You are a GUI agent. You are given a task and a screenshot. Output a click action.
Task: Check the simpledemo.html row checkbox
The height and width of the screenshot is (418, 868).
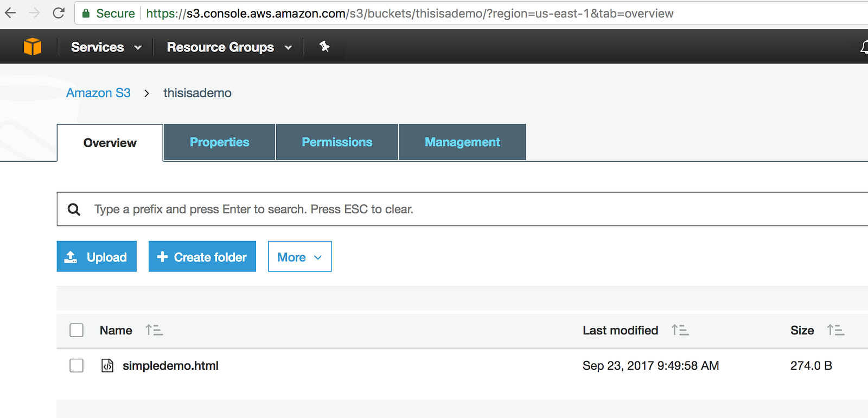(76, 366)
